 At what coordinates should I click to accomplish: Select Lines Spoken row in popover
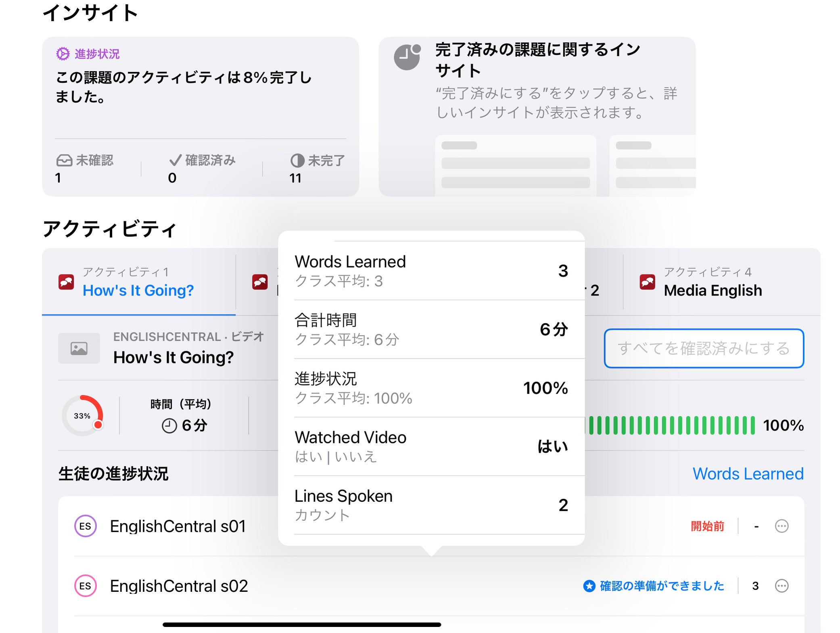[431, 505]
